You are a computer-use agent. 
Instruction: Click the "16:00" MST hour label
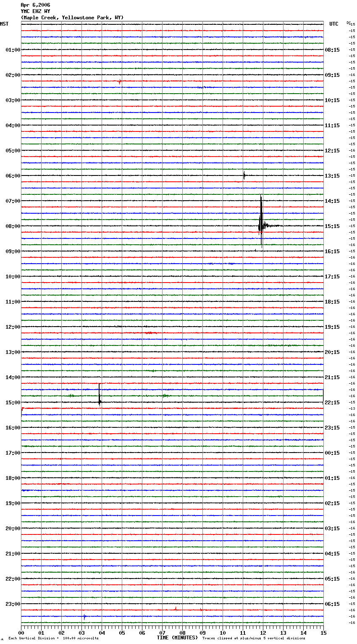point(13,428)
